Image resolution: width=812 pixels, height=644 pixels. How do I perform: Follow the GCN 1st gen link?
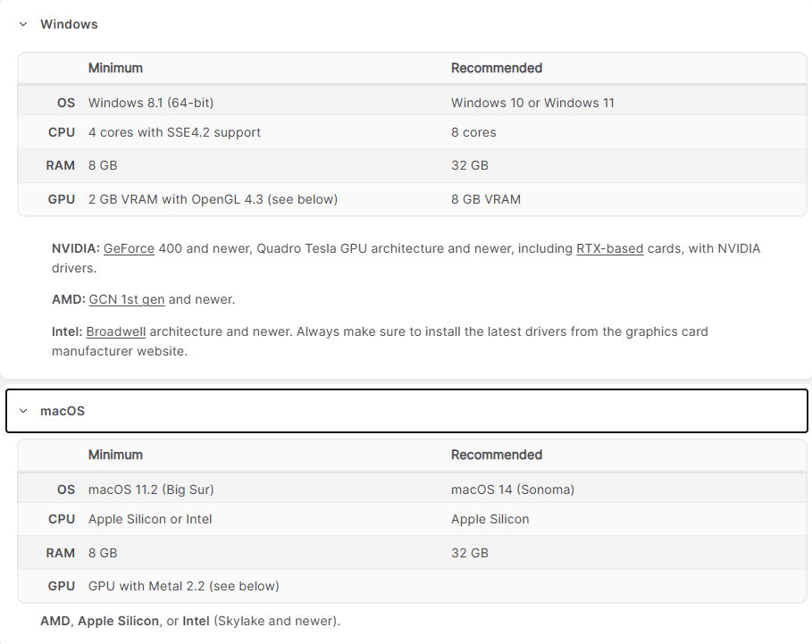(x=127, y=299)
